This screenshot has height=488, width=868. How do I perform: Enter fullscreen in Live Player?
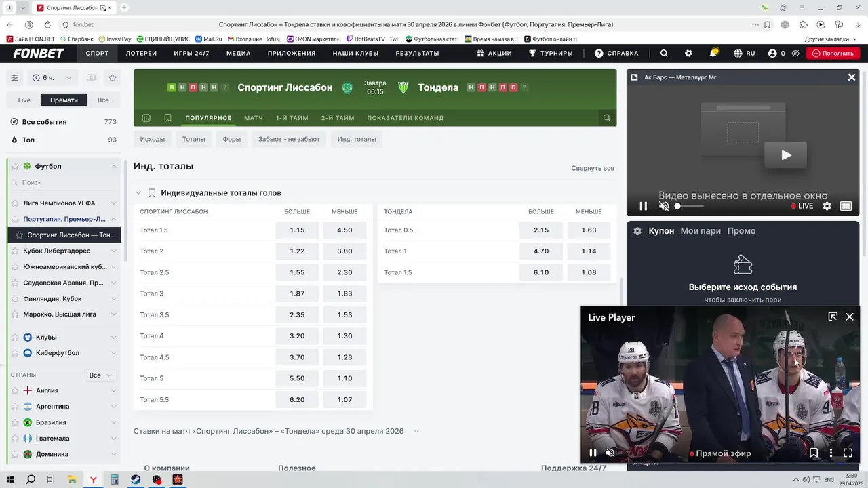pyautogui.click(x=848, y=453)
